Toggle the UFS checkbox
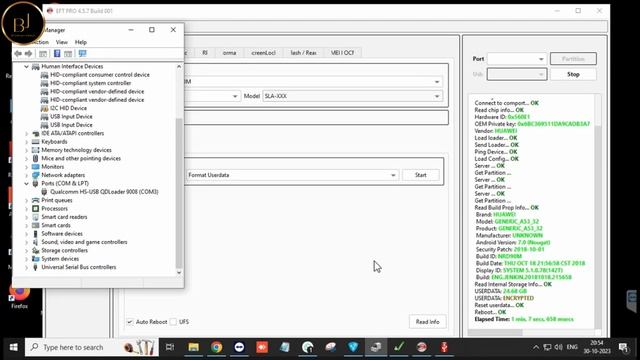 pos(173,322)
